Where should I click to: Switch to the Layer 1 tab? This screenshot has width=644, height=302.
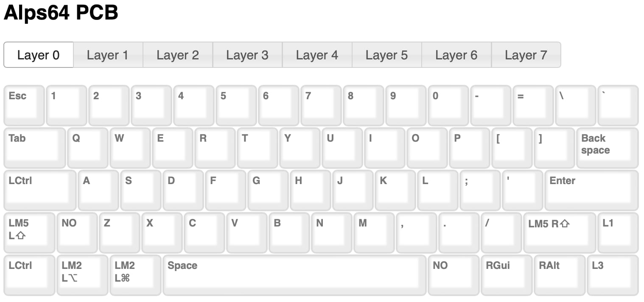(x=108, y=55)
